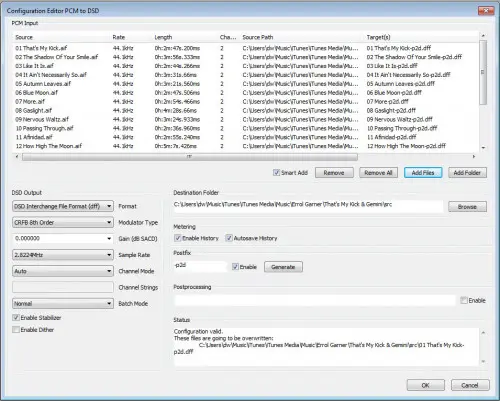
Task: Click the Status box scroll-down arrow
Action: [483, 361]
